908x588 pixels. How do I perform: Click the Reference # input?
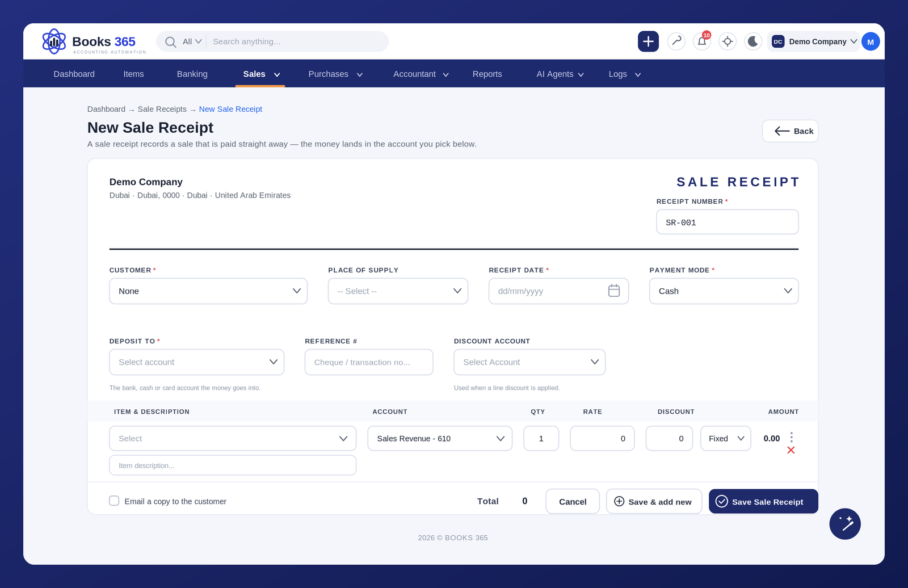pos(369,362)
